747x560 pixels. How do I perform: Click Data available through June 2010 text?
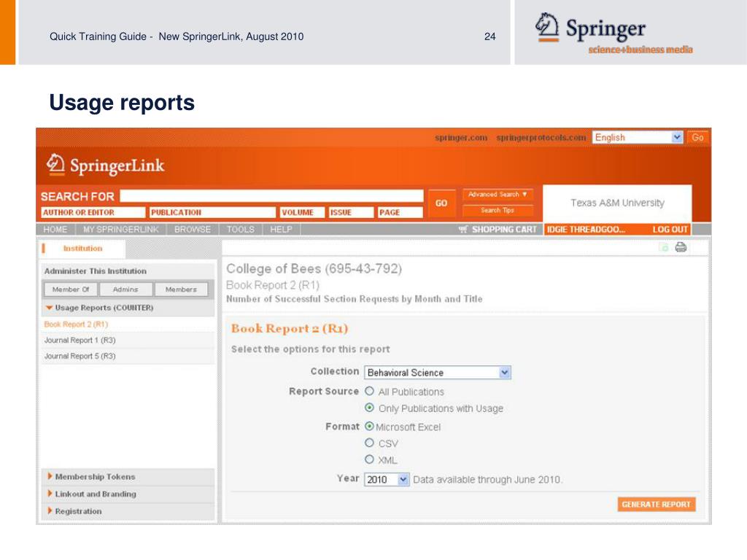click(x=487, y=480)
